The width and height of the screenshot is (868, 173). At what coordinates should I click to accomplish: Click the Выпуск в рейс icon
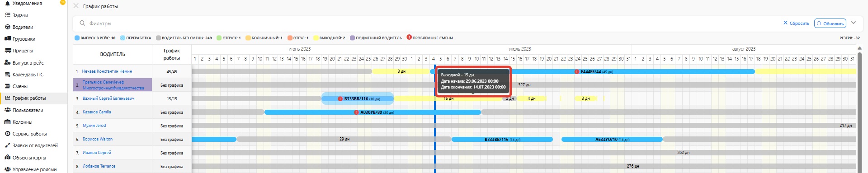click(x=7, y=63)
